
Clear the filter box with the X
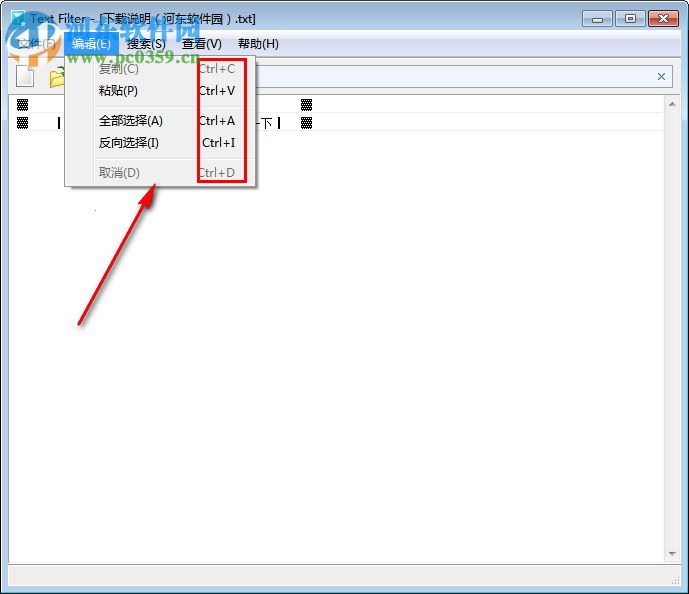click(x=661, y=76)
